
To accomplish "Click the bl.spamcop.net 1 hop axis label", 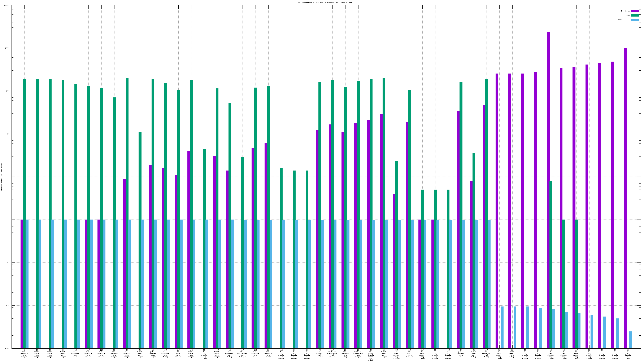I will pyautogui.click(x=487, y=354).
